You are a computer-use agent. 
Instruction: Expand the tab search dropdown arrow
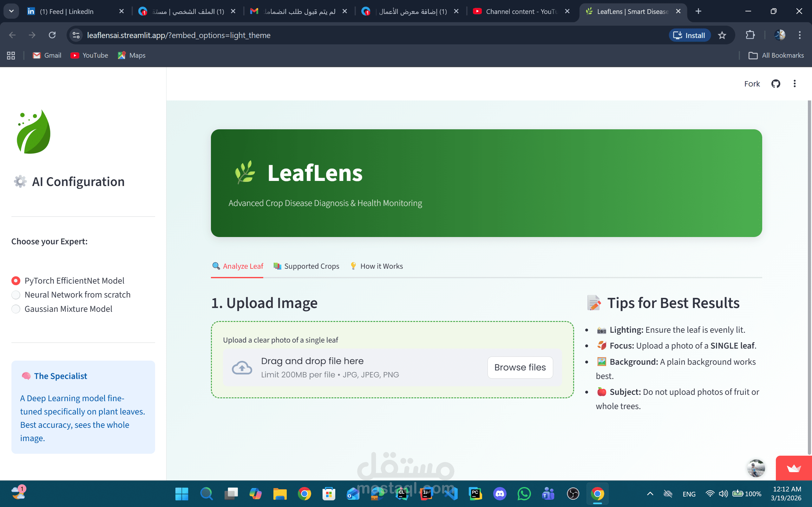coord(11,11)
